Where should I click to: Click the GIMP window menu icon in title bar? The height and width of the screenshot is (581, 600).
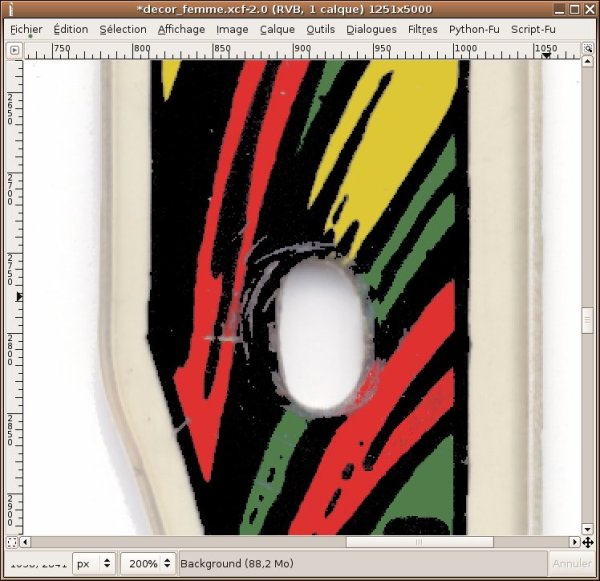pyautogui.click(x=12, y=10)
